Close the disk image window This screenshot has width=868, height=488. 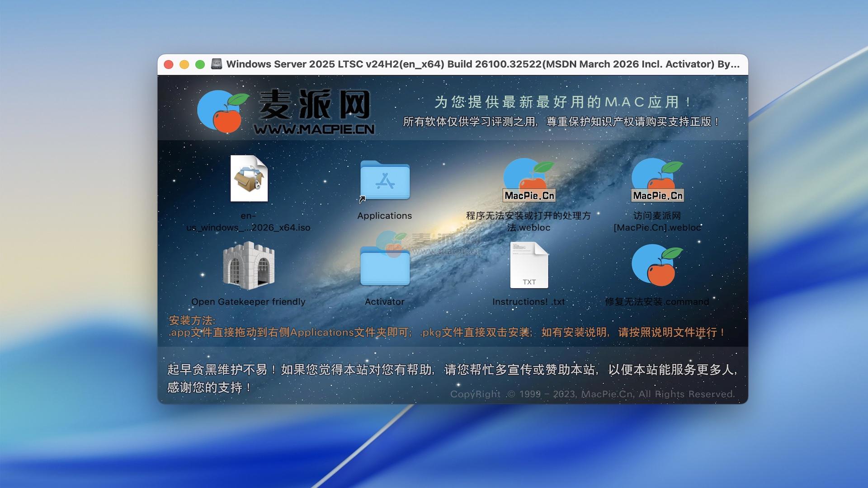169,65
